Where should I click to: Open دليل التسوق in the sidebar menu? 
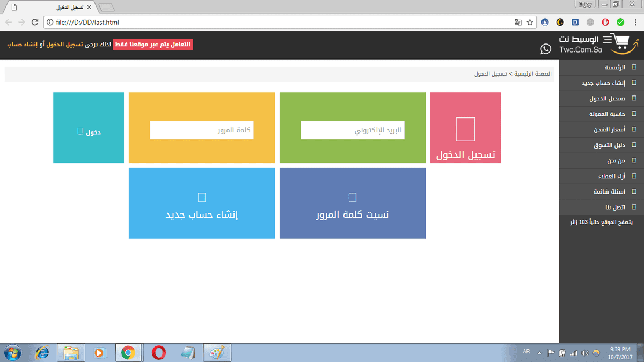pyautogui.click(x=602, y=145)
